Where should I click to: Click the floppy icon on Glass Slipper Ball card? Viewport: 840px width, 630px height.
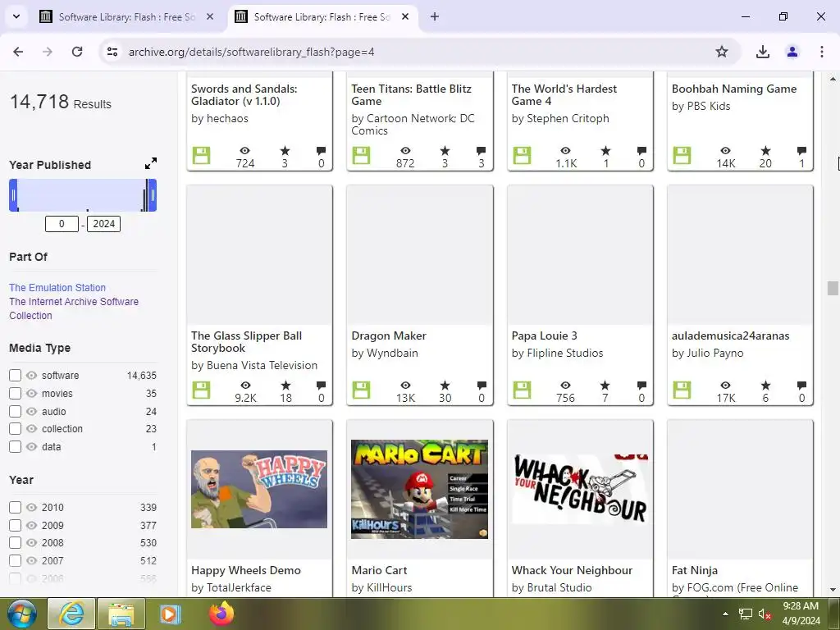[202, 390]
